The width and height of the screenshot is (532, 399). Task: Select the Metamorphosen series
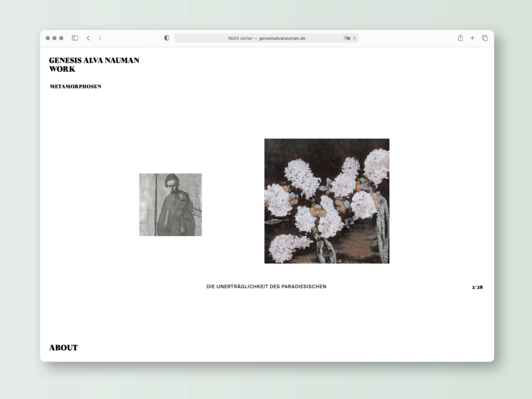point(75,86)
